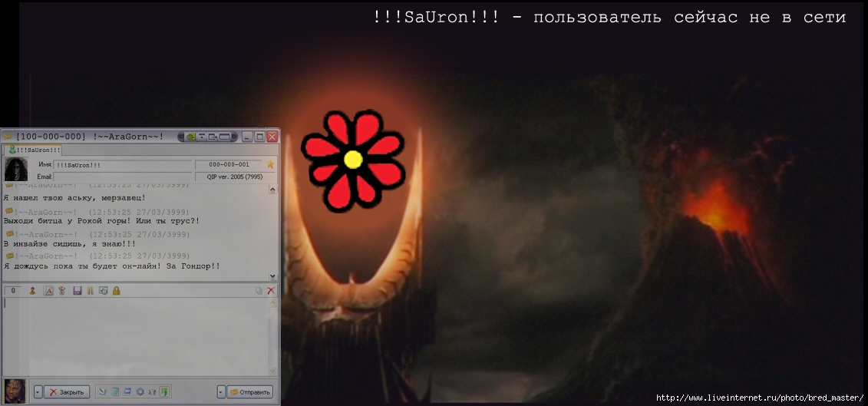Click the envelope icon above the 'Я дождусь пока' message
The width and height of the screenshot is (868, 406).
[9, 256]
